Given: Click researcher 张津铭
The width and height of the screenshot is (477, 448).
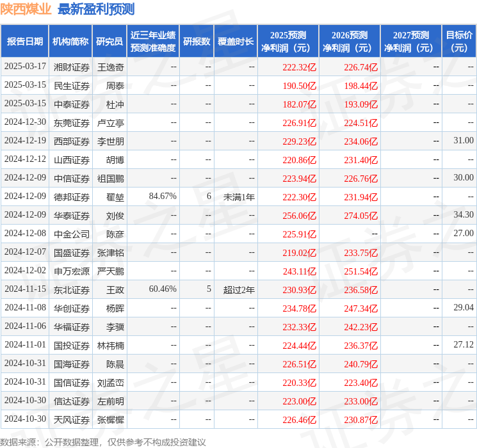Looking at the screenshot, I should (111, 253).
